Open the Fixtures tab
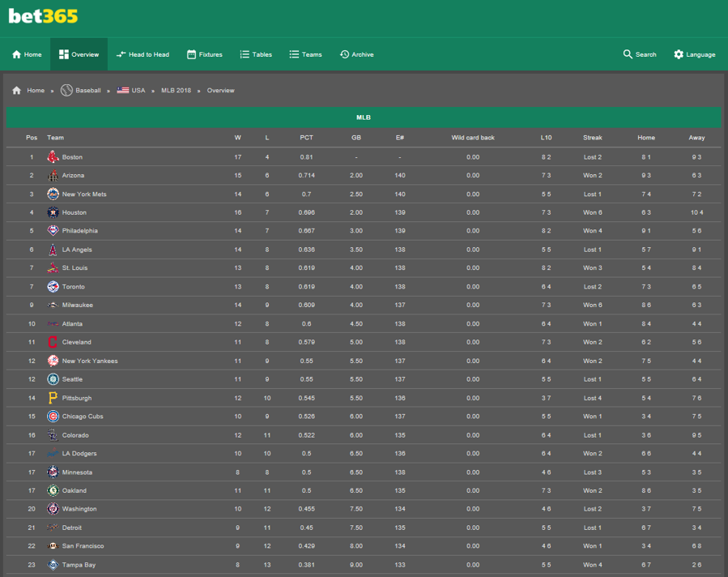This screenshot has width=728, height=577. (x=204, y=54)
